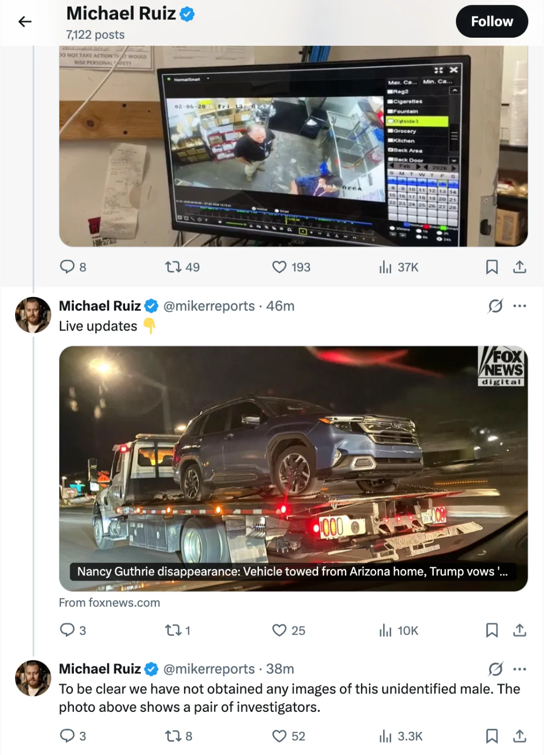This screenshot has height=755, width=560.
Task: Share the security camera monitor post
Action: 520,267
